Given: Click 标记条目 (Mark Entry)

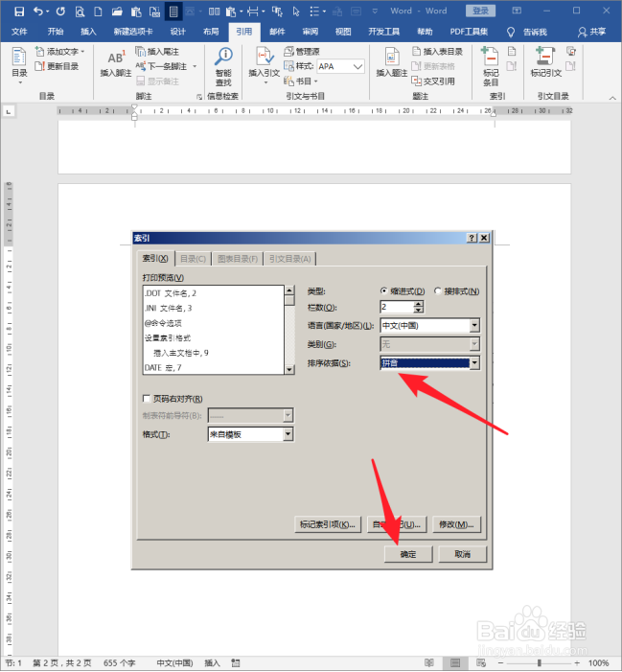Looking at the screenshot, I should pos(491,66).
